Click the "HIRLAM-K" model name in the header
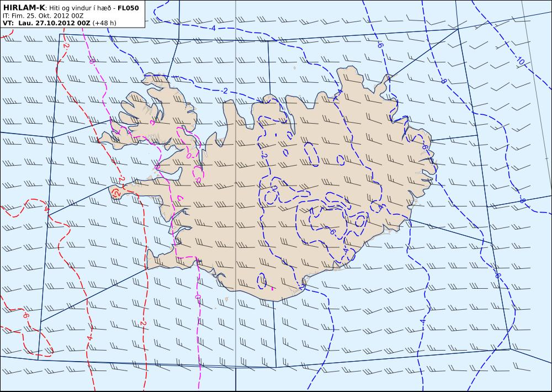Screen dimensions: 552x392 pos(24,8)
